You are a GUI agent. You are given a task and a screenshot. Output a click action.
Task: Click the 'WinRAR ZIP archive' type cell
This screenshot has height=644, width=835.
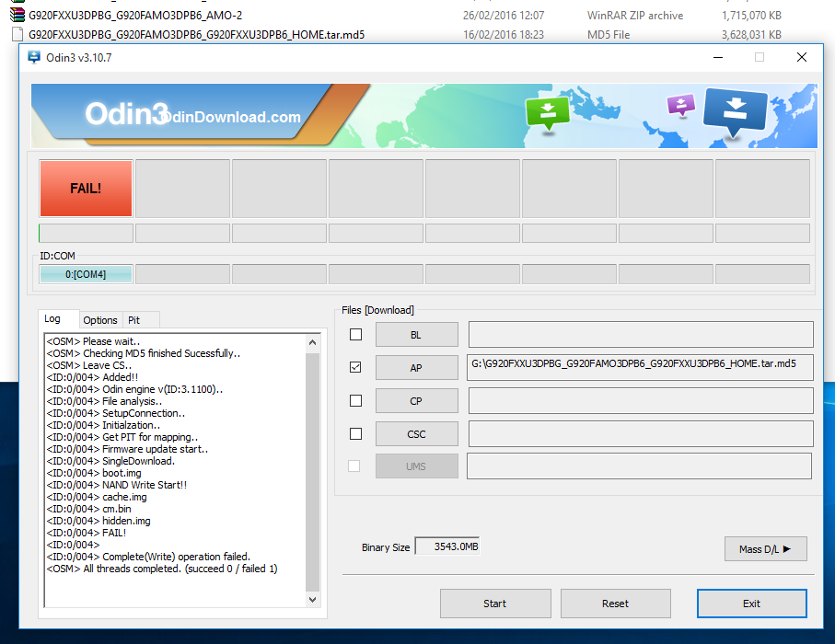tap(635, 16)
